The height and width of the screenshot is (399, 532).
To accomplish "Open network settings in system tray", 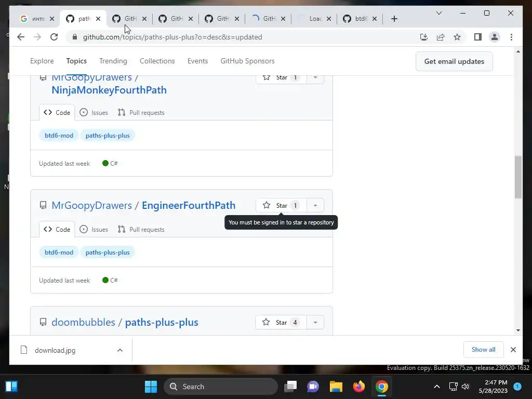I will pos(453,387).
